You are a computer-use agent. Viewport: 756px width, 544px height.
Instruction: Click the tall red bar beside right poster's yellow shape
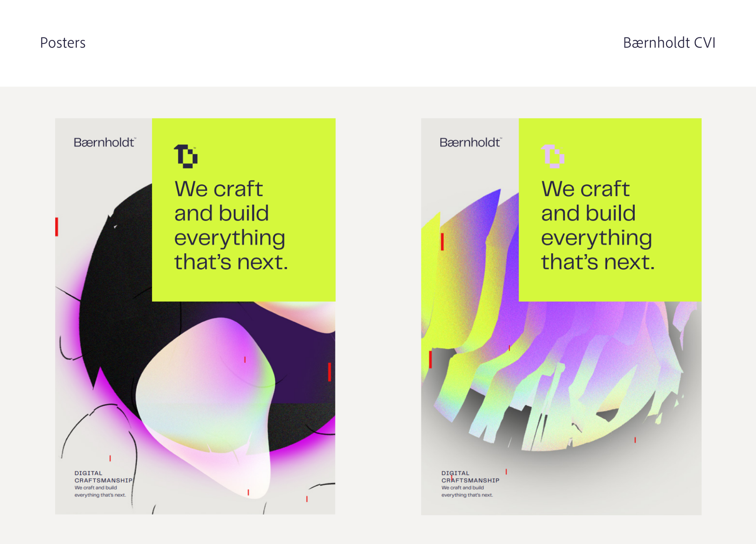442,241
